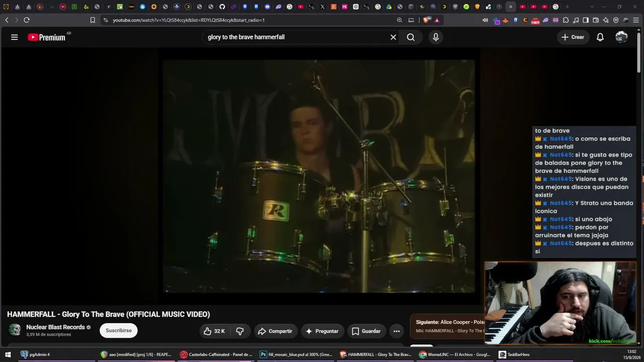The width and height of the screenshot is (644, 362).
Task: Click the Brave Shields lion icon
Action: [x=427, y=20]
